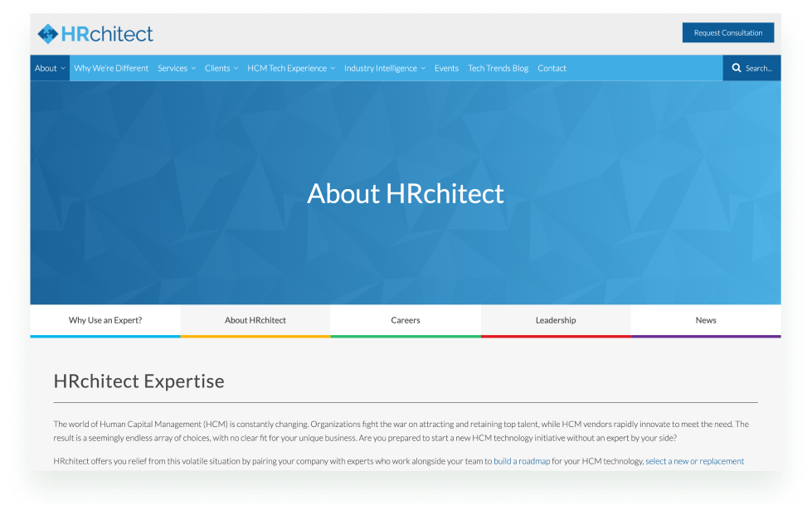Open the Industry Intelligence dropdown
Image resolution: width=812 pixels, height=505 pixels.
383,68
